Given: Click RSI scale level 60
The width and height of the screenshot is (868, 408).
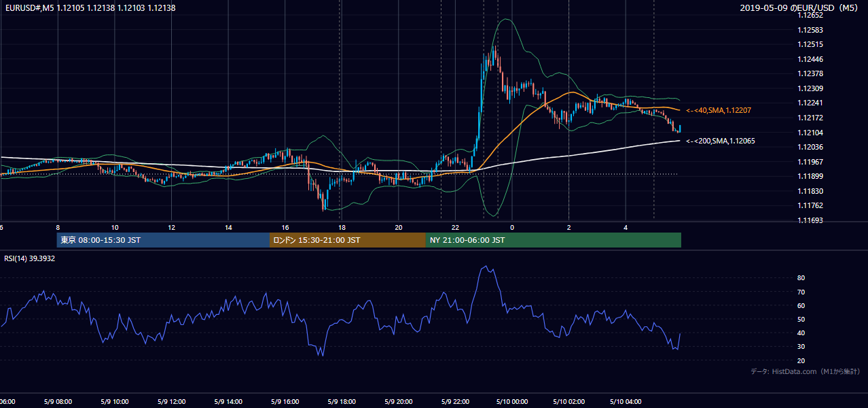Looking at the screenshot, I should [x=801, y=305].
